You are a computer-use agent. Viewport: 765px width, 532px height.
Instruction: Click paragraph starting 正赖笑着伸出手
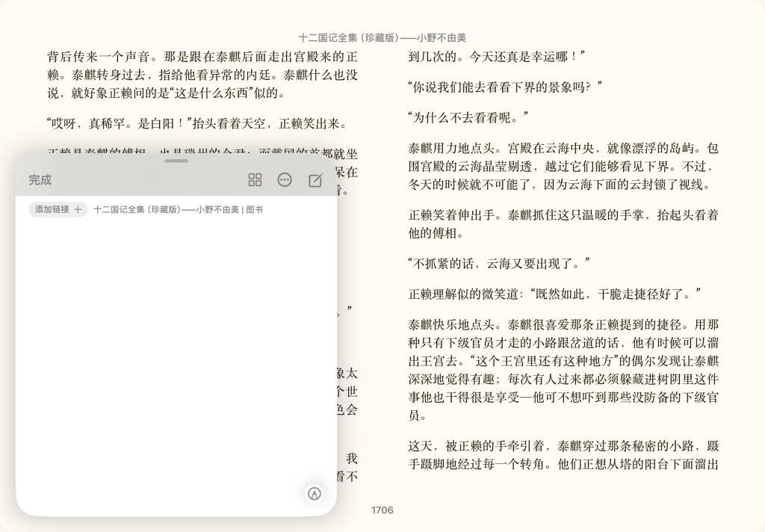point(563,224)
